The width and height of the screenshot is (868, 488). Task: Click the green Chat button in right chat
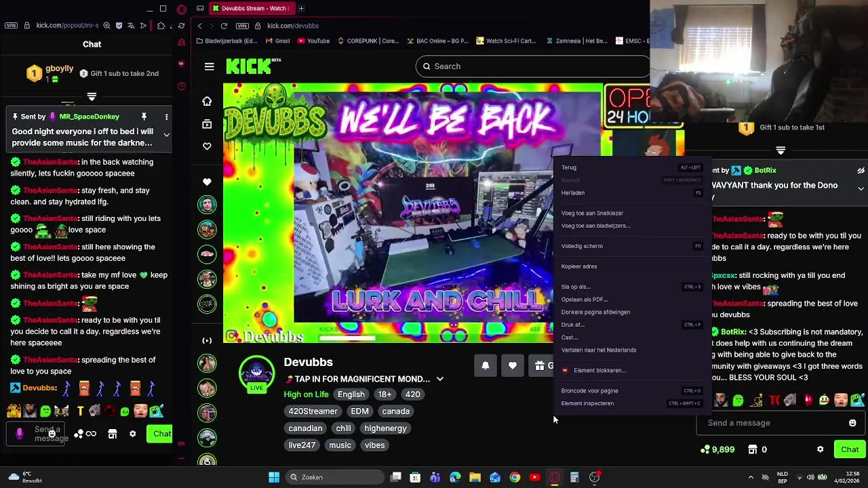click(850, 449)
